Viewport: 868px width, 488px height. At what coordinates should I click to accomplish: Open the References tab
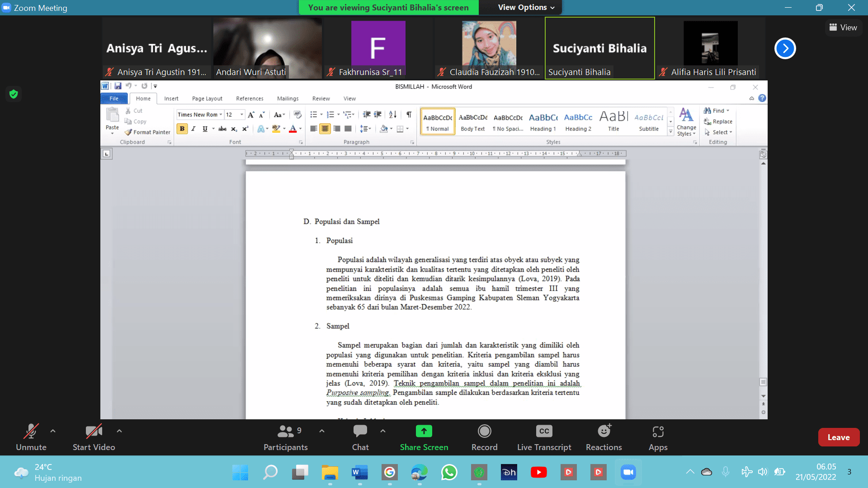tap(250, 99)
